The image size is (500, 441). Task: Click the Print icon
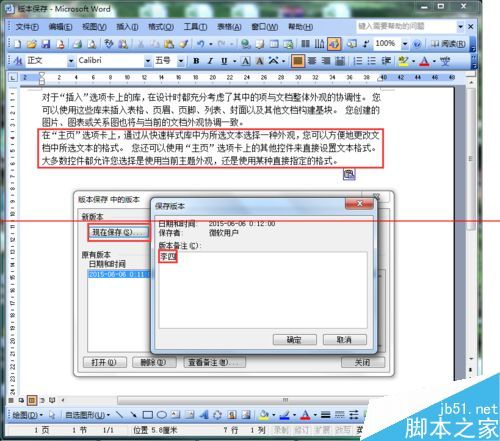(x=77, y=44)
